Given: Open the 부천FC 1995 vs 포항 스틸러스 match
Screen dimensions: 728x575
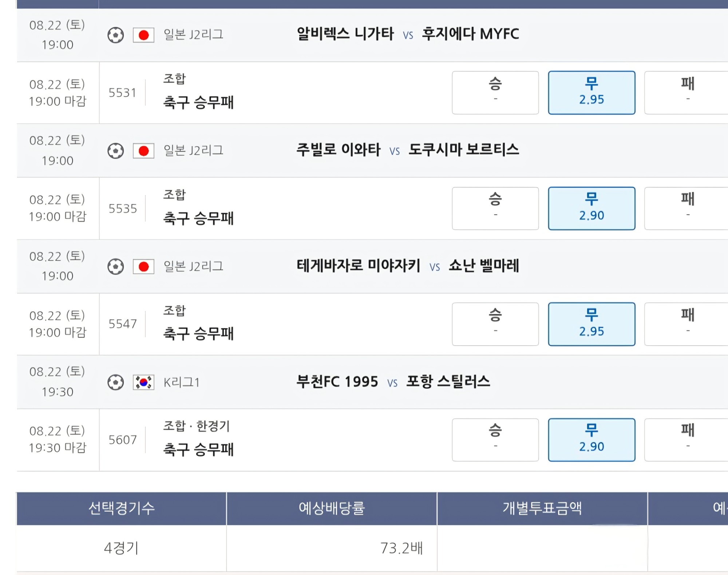Looking at the screenshot, I should pyautogui.click(x=393, y=381).
